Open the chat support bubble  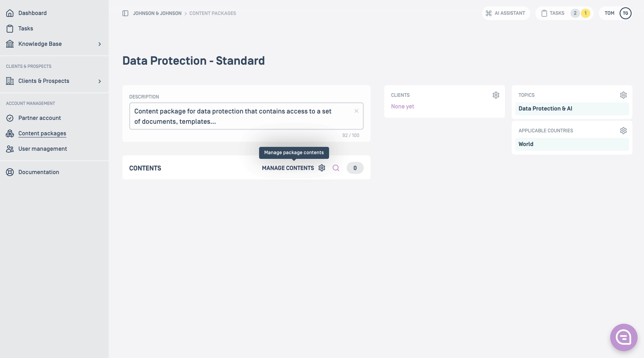(x=623, y=337)
